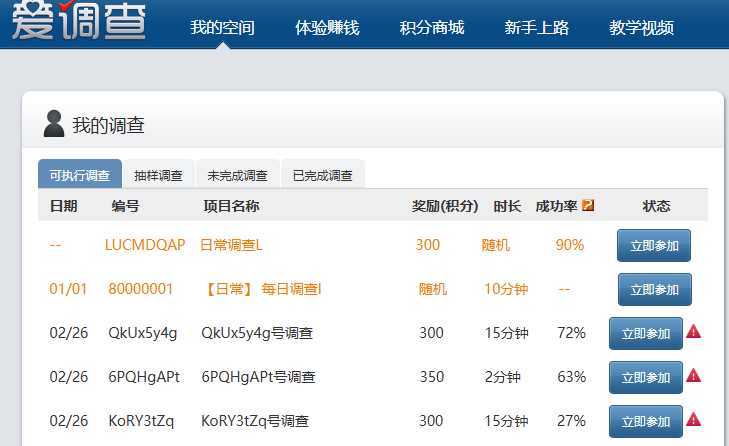Click the red warning icon in KoRY3tZq row

[693, 419]
